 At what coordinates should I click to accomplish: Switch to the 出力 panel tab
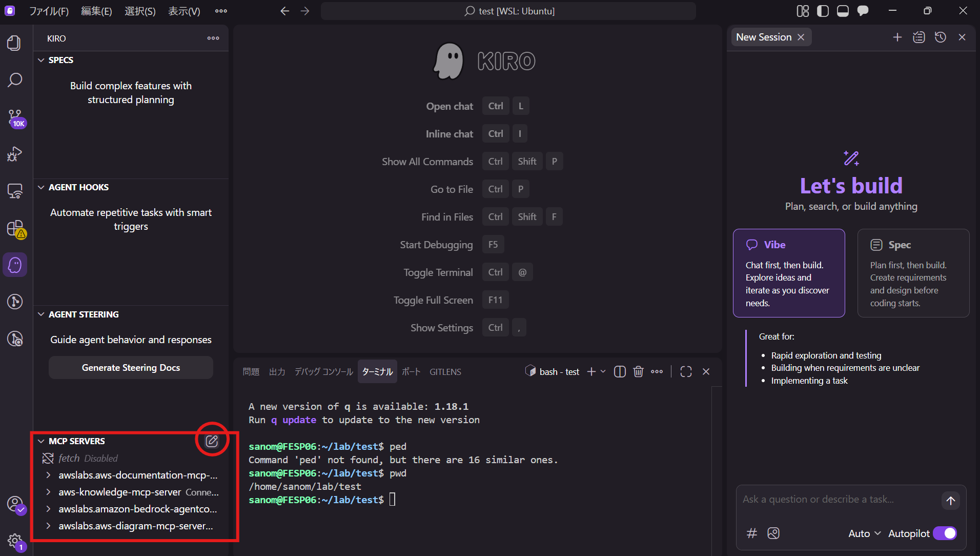[x=277, y=372]
